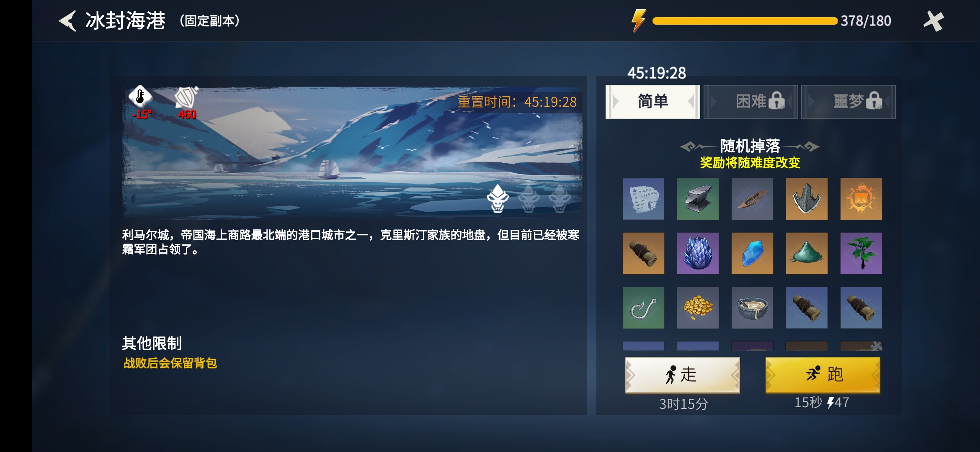Open the icy harbor landscape preview image

click(352, 153)
